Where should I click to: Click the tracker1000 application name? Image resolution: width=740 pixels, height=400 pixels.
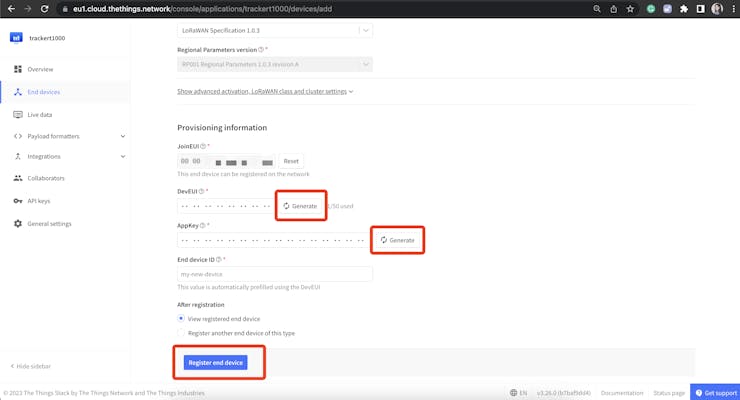tap(47, 38)
